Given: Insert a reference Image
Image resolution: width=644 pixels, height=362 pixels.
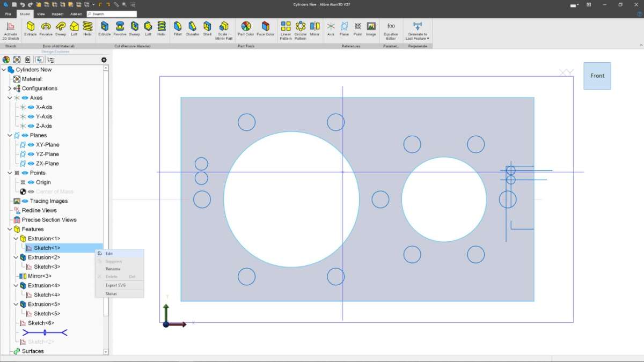Looking at the screenshot, I should 371,29.
